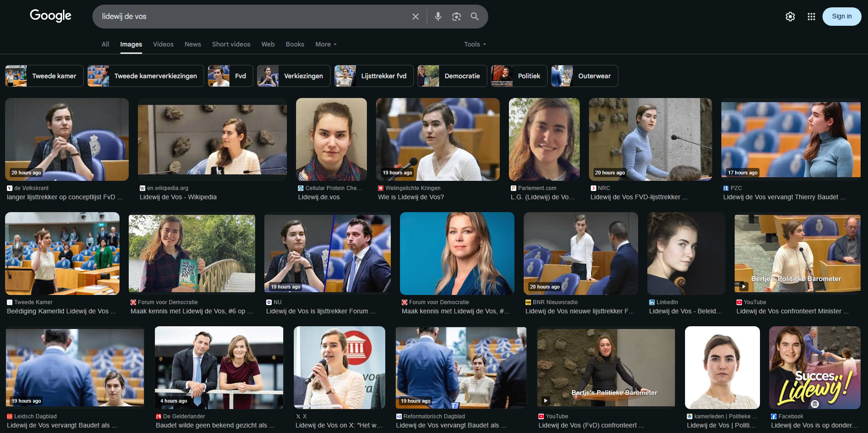Open the Tools dropdown
This screenshot has height=433, width=868.
tap(475, 44)
